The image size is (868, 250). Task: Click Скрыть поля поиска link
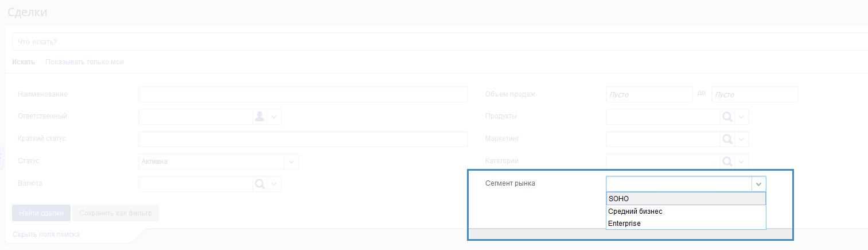pyautogui.click(x=46, y=234)
